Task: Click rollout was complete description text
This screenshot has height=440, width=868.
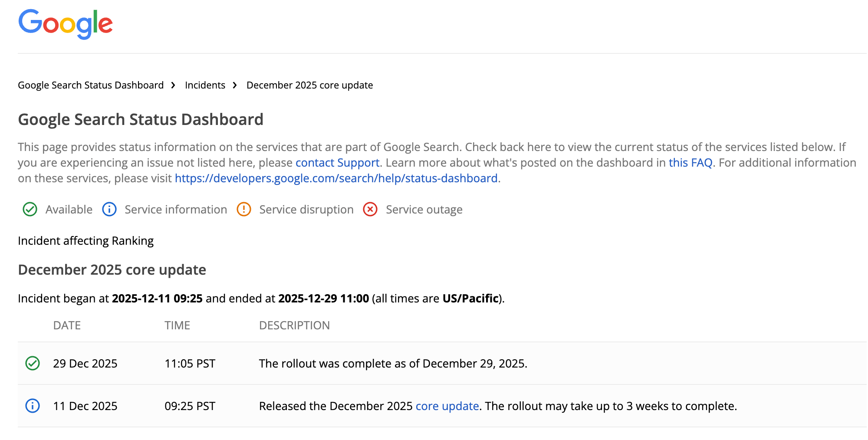Action: pyautogui.click(x=393, y=364)
